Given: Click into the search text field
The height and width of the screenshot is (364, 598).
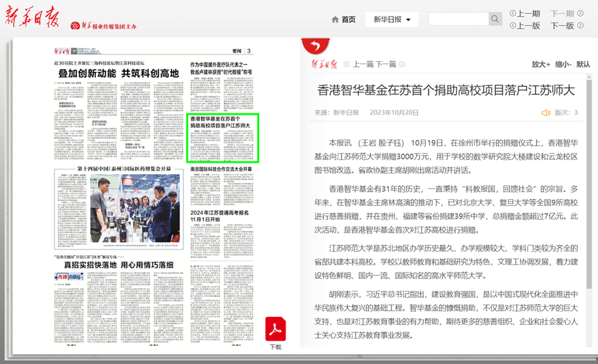Looking at the screenshot, I should (x=458, y=19).
